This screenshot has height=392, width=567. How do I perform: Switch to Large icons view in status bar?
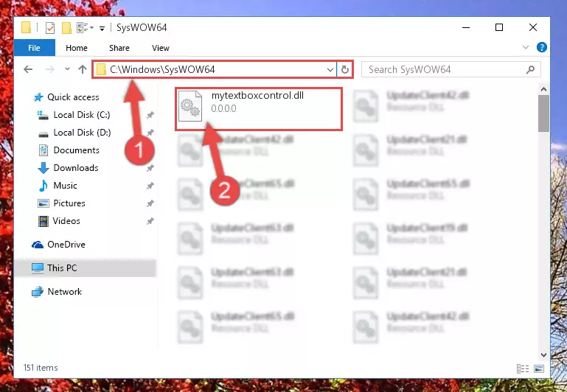[x=539, y=368]
